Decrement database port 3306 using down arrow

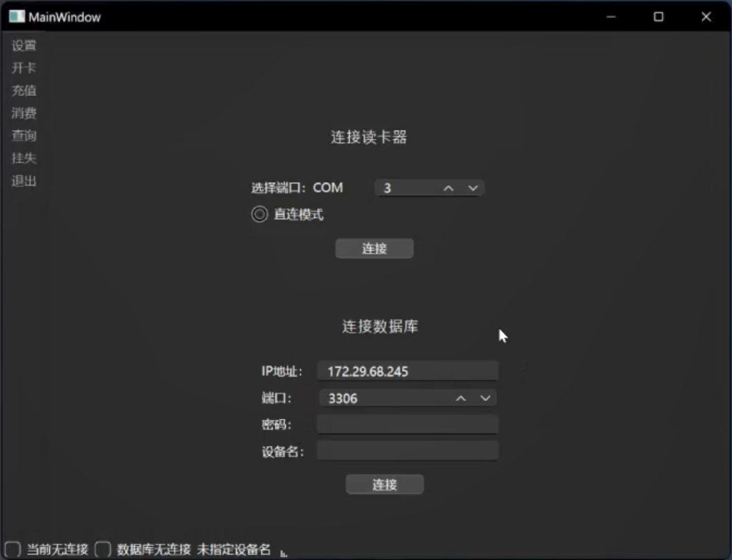pos(485,398)
